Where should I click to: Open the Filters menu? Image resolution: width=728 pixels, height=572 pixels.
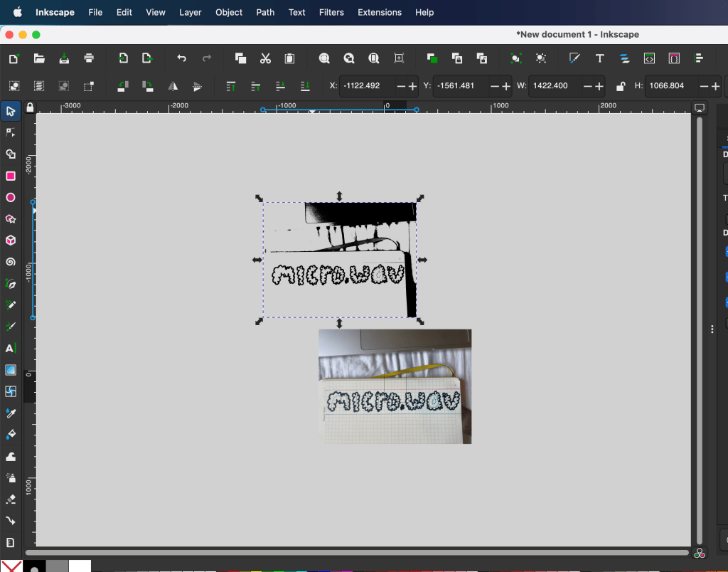pos(331,12)
